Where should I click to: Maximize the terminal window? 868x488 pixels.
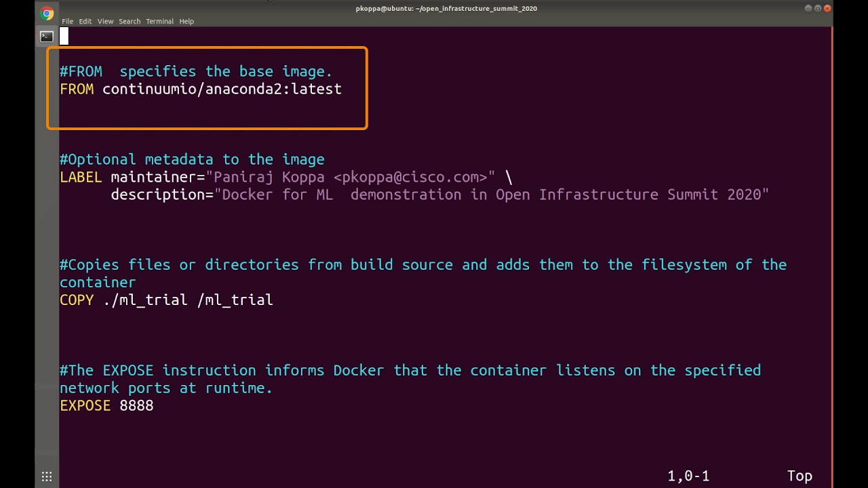818,8
